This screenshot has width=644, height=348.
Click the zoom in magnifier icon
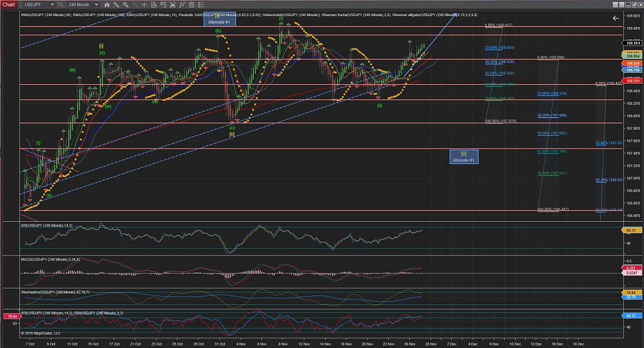pos(125,4)
